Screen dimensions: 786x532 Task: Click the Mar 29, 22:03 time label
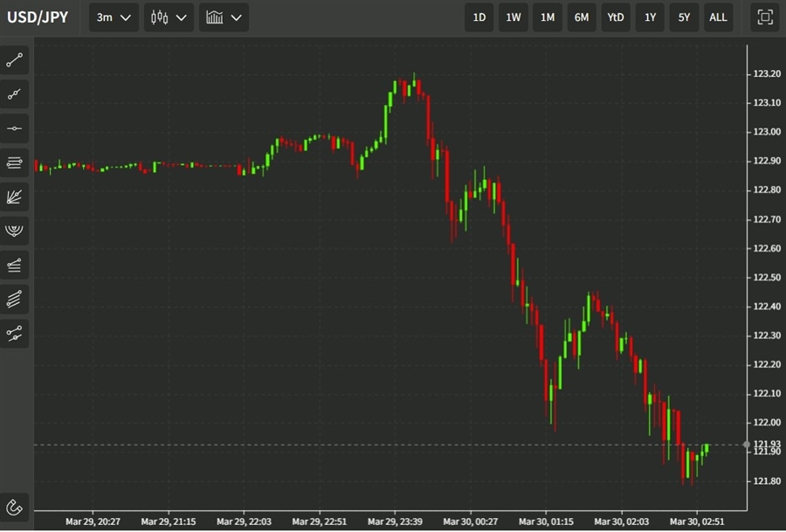[x=244, y=522]
